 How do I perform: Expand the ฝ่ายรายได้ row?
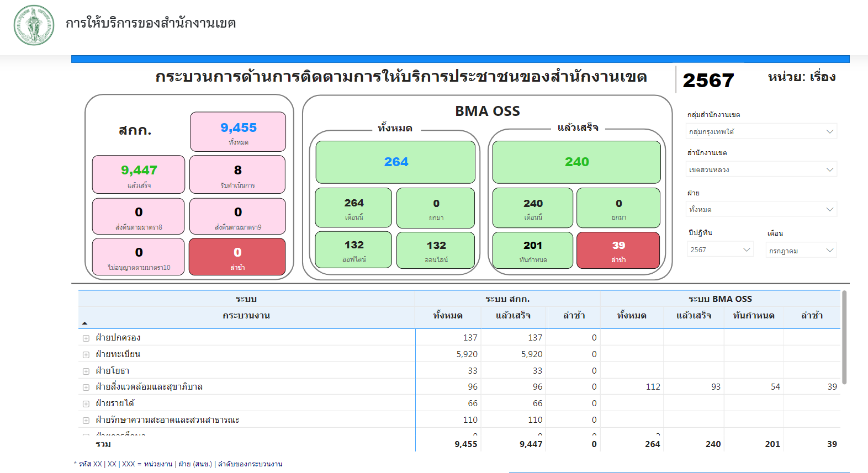tap(86, 403)
